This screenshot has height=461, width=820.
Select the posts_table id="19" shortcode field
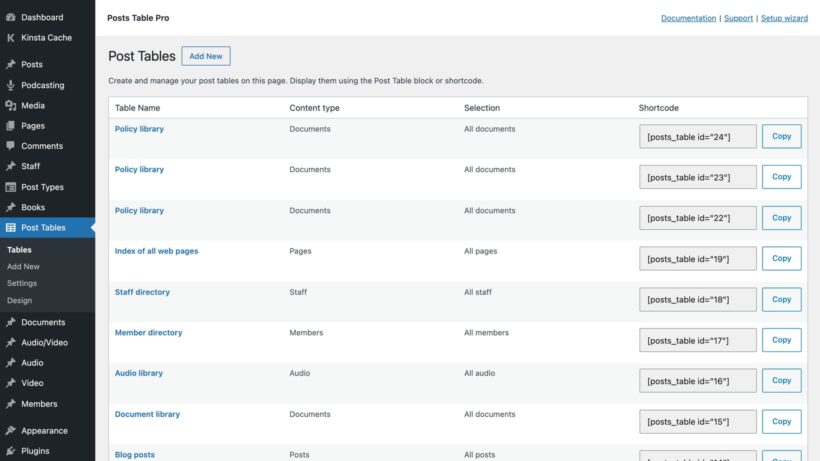click(x=698, y=259)
